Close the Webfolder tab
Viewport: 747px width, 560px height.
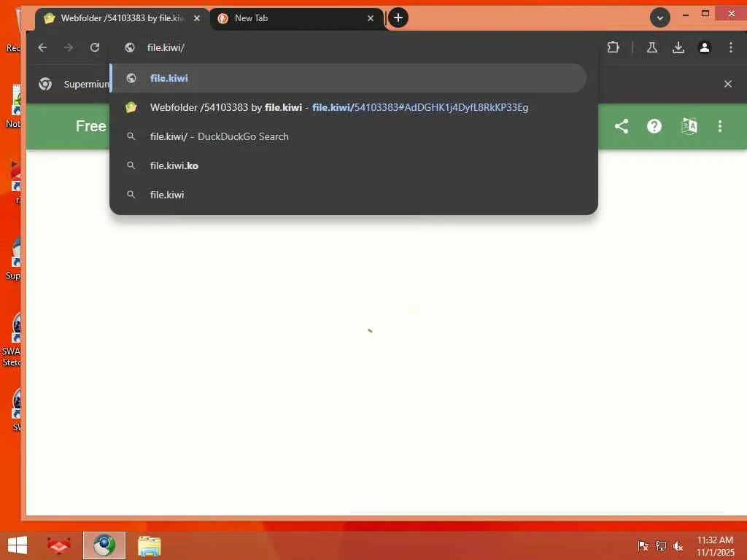pyautogui.click(x=197, y=18)
